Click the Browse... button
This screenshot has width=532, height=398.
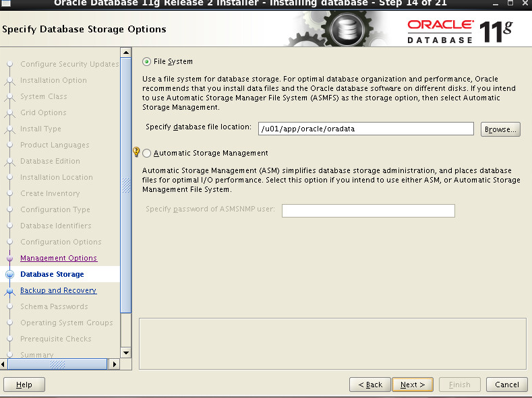(x=500, y=129)
